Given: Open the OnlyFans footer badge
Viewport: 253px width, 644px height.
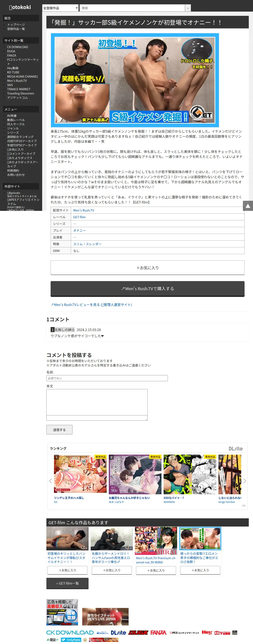Looking at the screenshot, I should [71, 640].
